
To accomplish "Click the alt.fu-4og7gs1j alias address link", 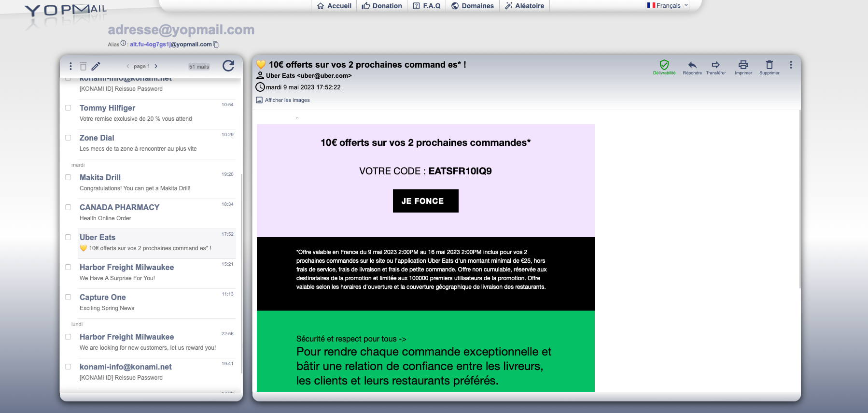I will [171, 44].
